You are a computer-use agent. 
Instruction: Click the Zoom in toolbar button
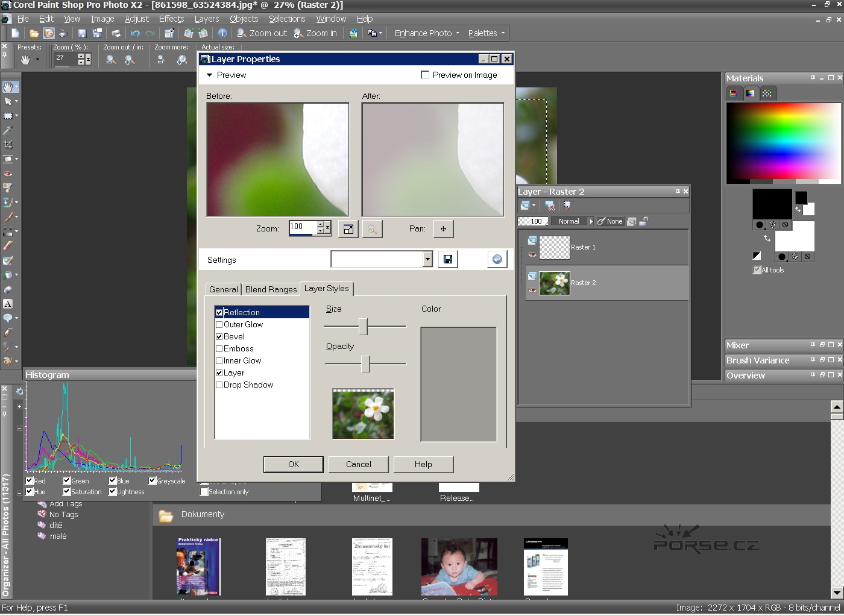tap(315, 33)
